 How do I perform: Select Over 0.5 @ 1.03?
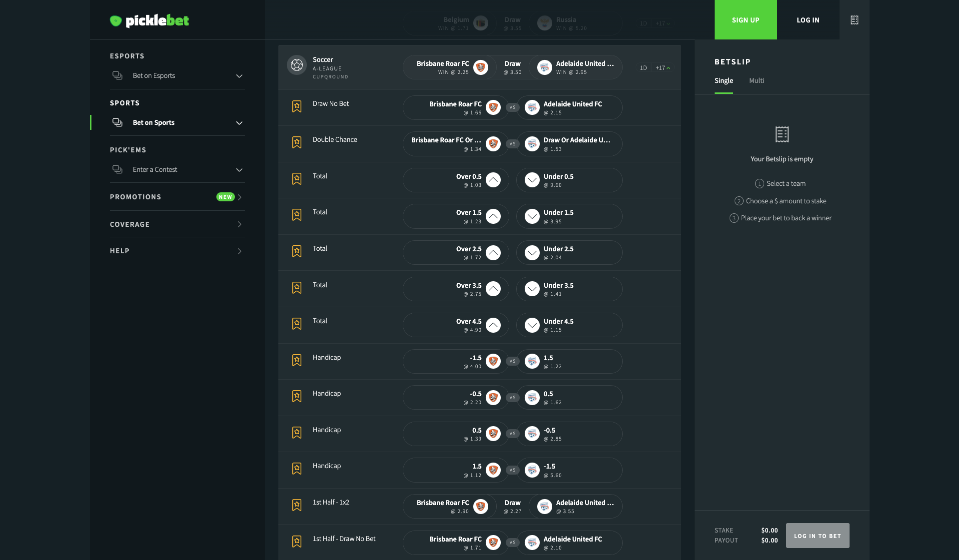pyautogui.click(x=455, y=180)
